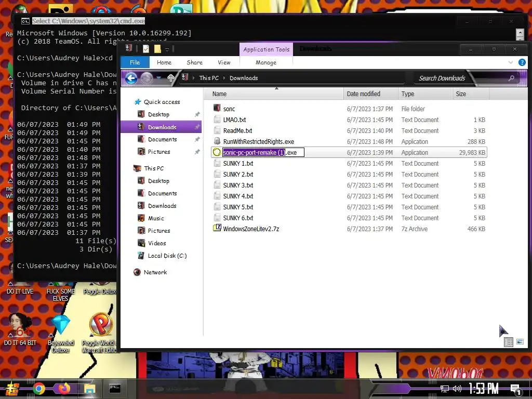Select the sonic-pc-port-remake exe icon

pos(217,152)
